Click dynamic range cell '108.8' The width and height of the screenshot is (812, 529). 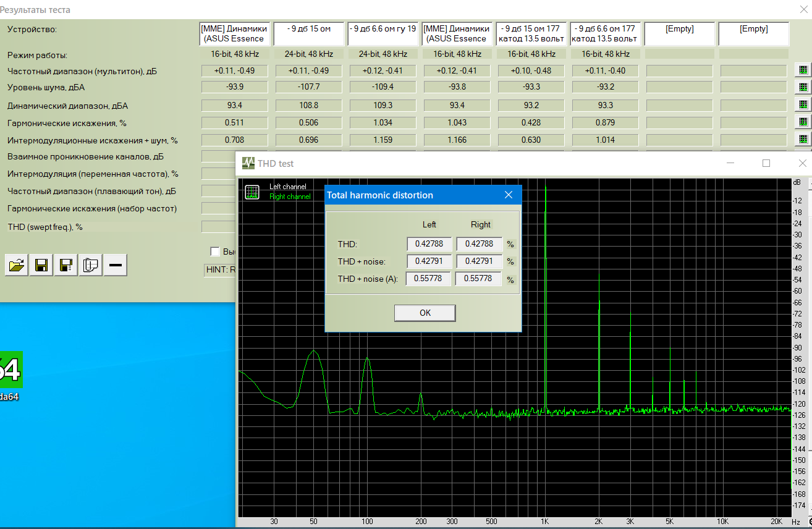309,105
